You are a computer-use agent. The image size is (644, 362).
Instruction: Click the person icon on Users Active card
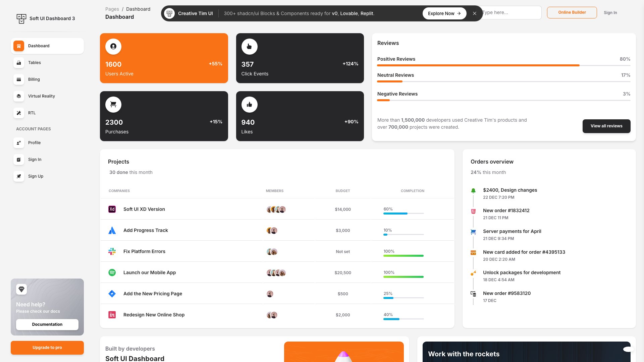tap(113, 47)
